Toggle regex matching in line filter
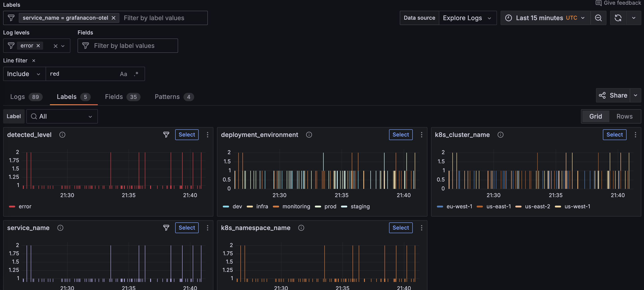 (136, 74)
